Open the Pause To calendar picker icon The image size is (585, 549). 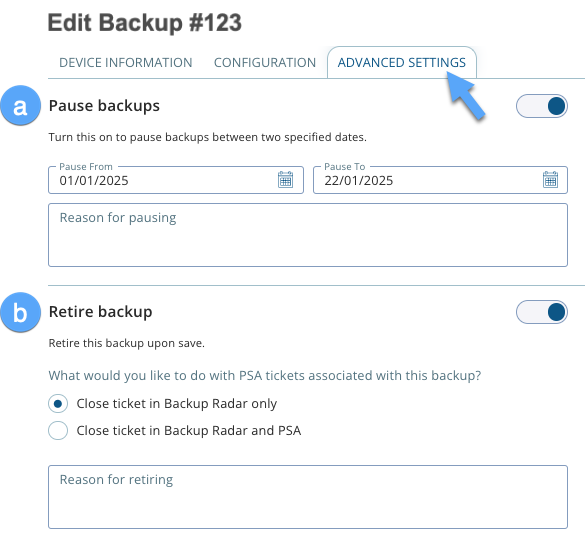pyautogui.click(x=550, y=180)
